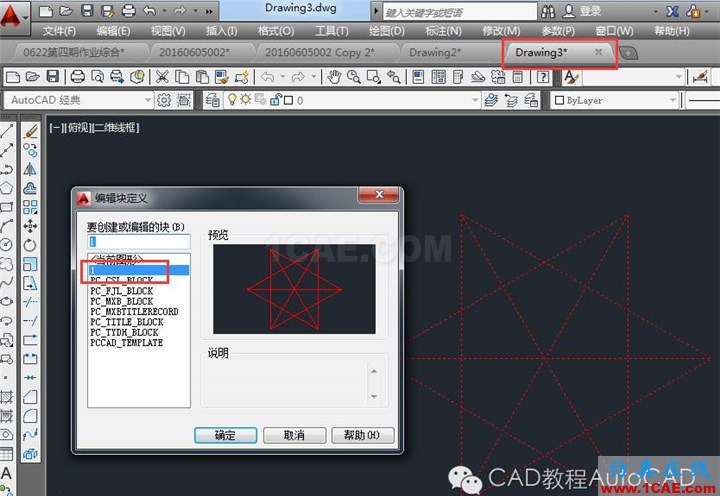Click the Pan hand icon
This screenshot has height=496, width=720.
tap(334, 77)
